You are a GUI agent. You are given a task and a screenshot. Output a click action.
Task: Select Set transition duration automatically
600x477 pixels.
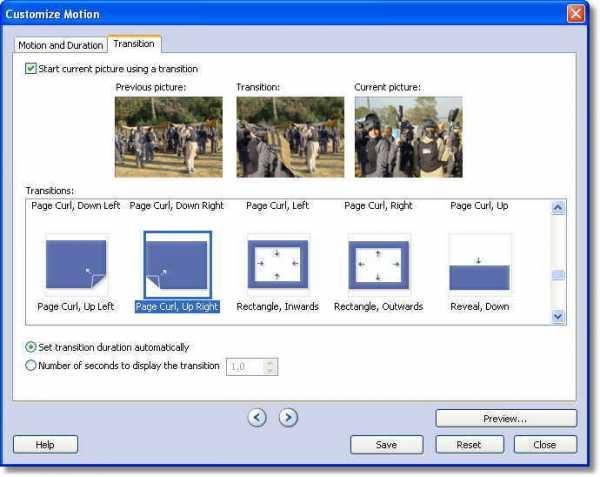coord(31,348)
